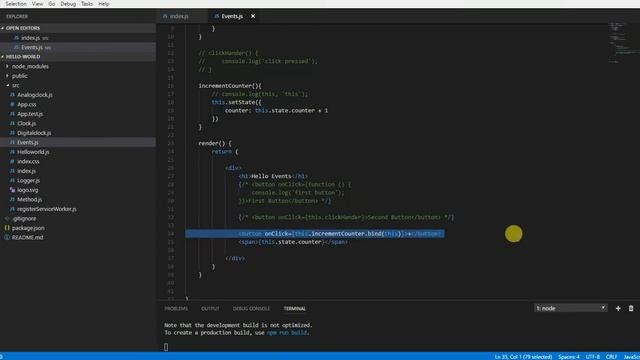The image size is (640, 360).
Task: Create a new terminal with plus icon
Action: pos(618,309)
